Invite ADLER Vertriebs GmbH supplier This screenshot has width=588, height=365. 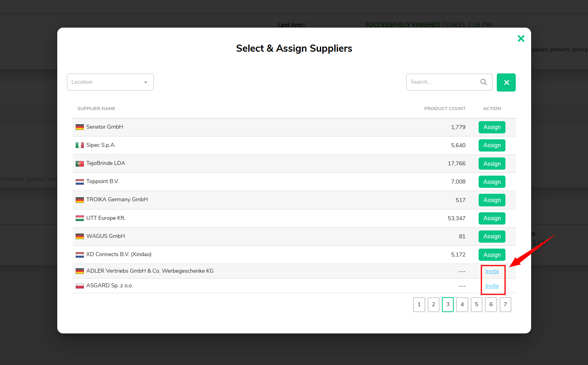[x=492, y=271]
